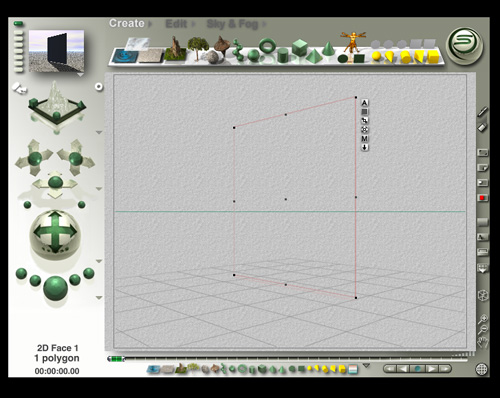Screen dimensions: 500x398
Task: Open the Sky & Fog palette
Action: pos(232,24)
